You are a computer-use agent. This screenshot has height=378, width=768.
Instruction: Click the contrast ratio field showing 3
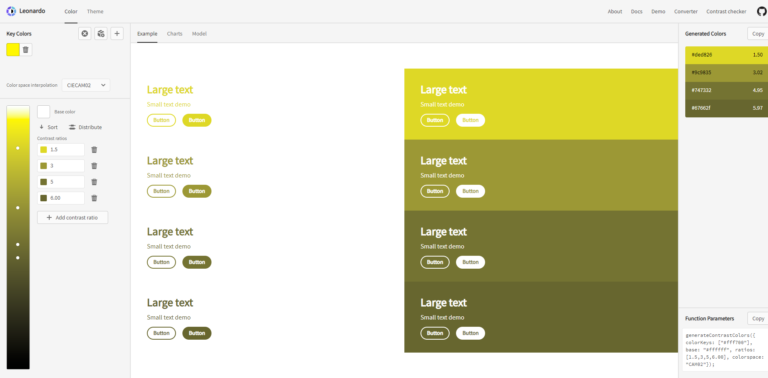point(61,166)
